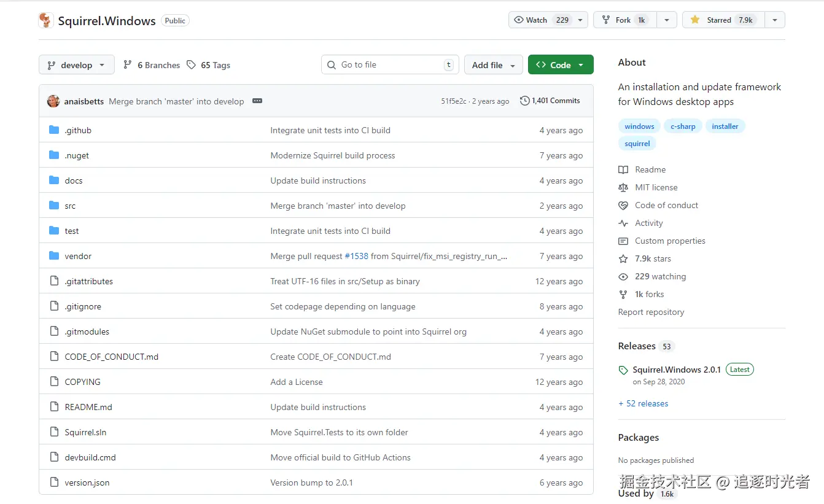Click the Readme book icon

click(x=623, y=169)
